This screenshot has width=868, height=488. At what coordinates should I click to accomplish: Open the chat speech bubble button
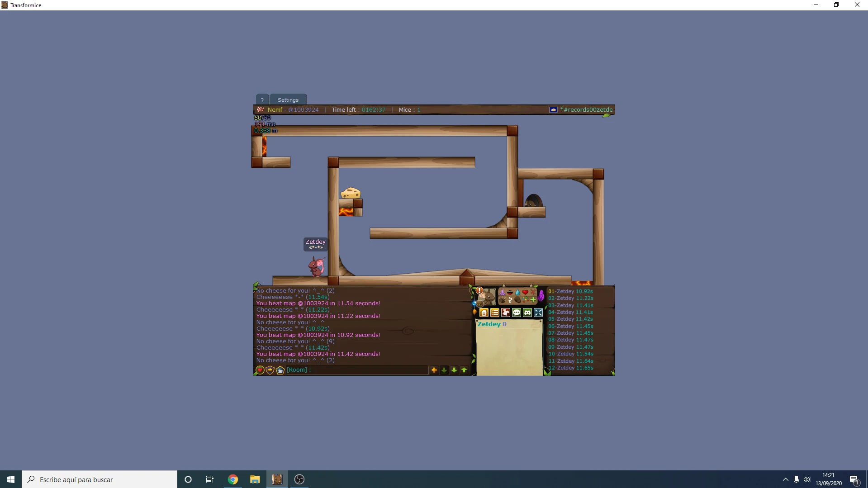tap(517, 313)
